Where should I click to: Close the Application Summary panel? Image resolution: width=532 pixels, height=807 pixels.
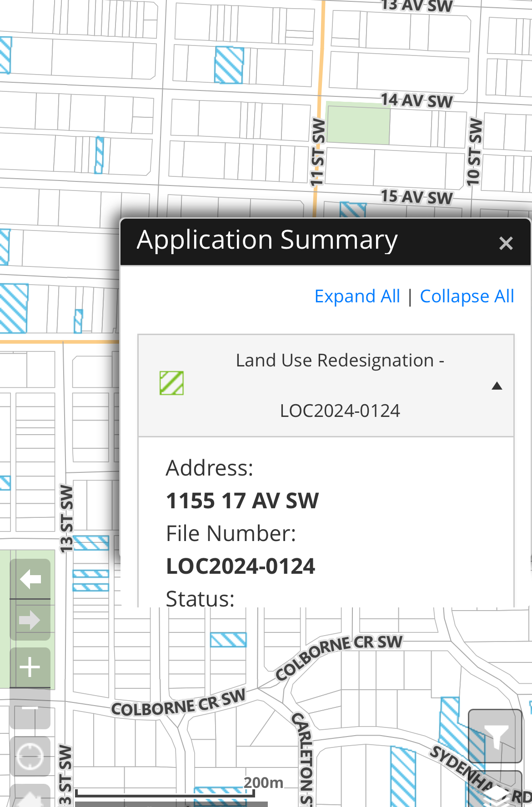(506, 243)
